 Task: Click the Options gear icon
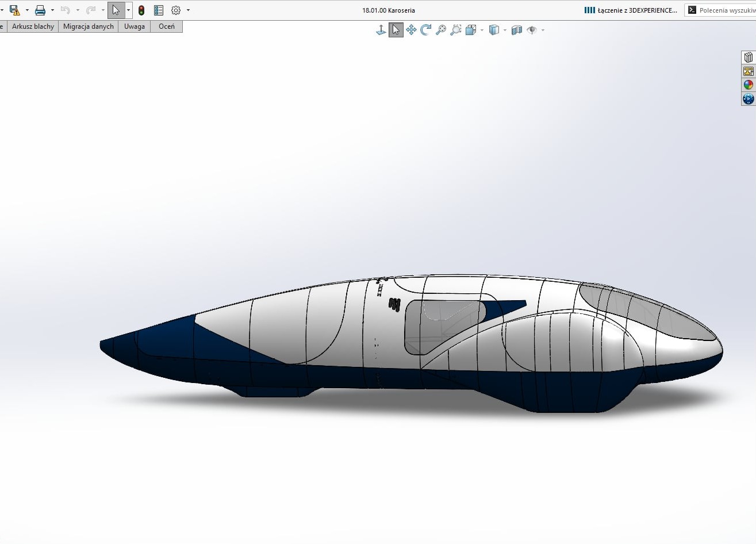click(x=176, y=10)
